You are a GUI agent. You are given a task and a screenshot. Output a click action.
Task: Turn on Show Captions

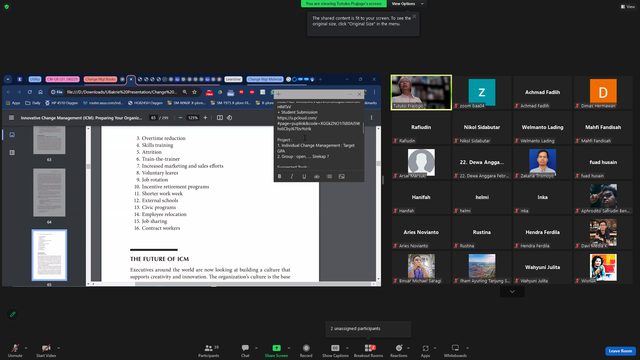coord(335,350)
